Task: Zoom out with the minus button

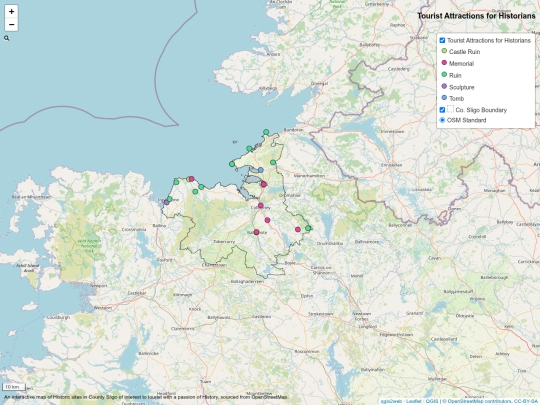Action: coord(11,24)
